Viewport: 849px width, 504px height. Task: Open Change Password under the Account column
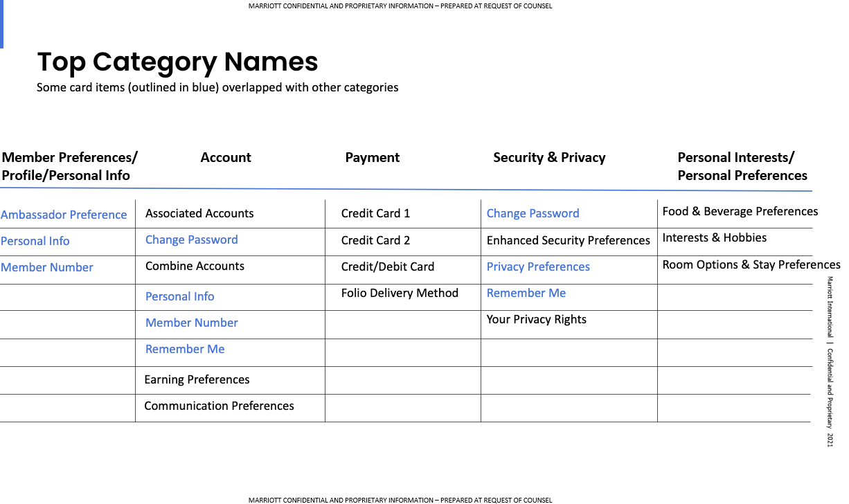(x=191, y=240)
